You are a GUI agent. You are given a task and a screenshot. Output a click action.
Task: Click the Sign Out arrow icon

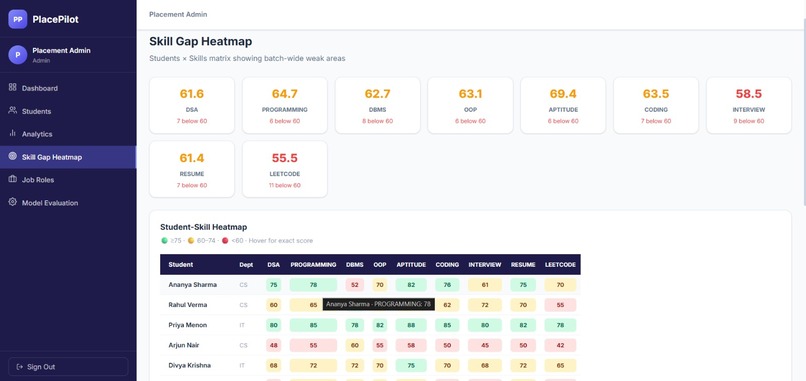point(20,367)
